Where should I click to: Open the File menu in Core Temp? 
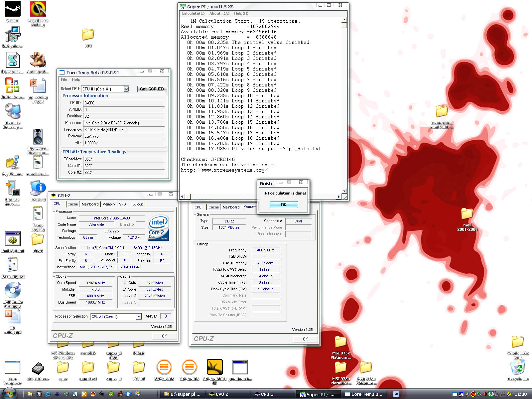(64, 79)
